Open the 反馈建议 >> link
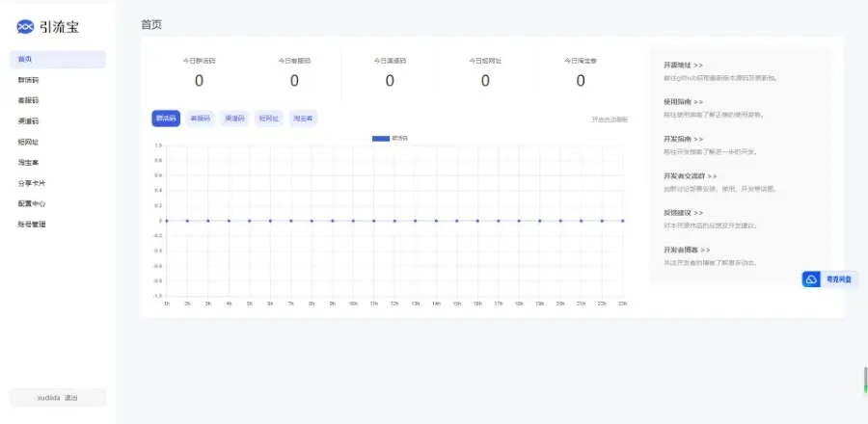This screenshot has width=868, height=424. pyautogui.click(x=683, y=213)
